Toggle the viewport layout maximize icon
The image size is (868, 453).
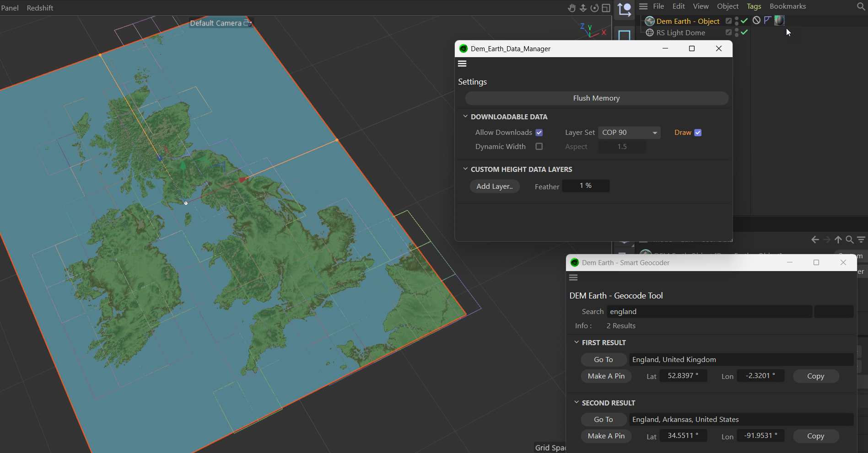pyautogui.click(x=606, y=8)
